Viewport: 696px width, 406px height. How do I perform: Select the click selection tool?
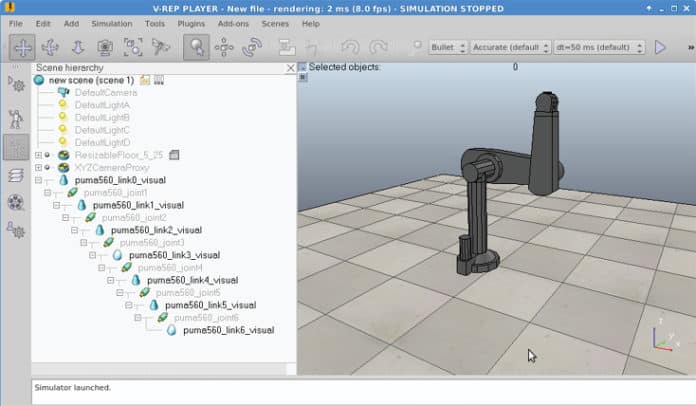[197, 47]
